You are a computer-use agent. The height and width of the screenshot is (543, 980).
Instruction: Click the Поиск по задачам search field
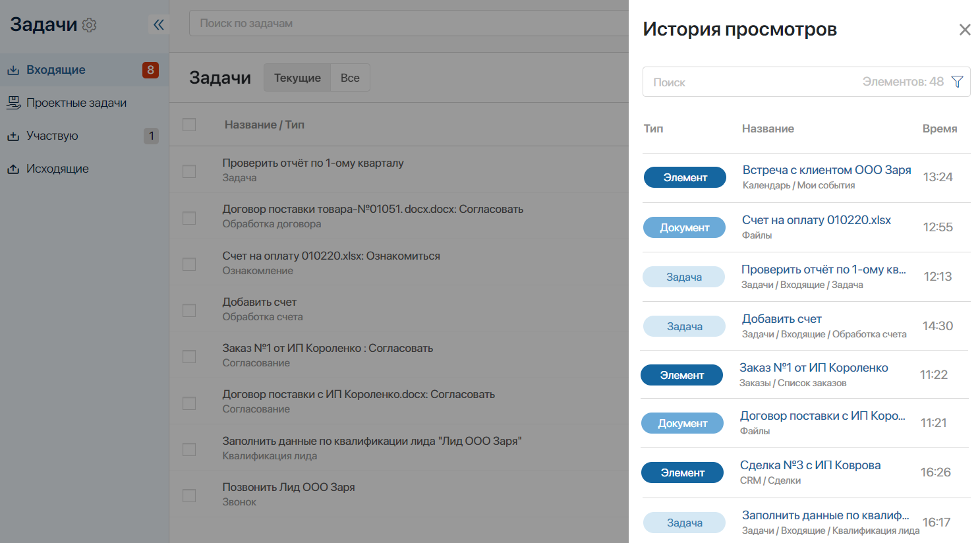pos(409,23)
